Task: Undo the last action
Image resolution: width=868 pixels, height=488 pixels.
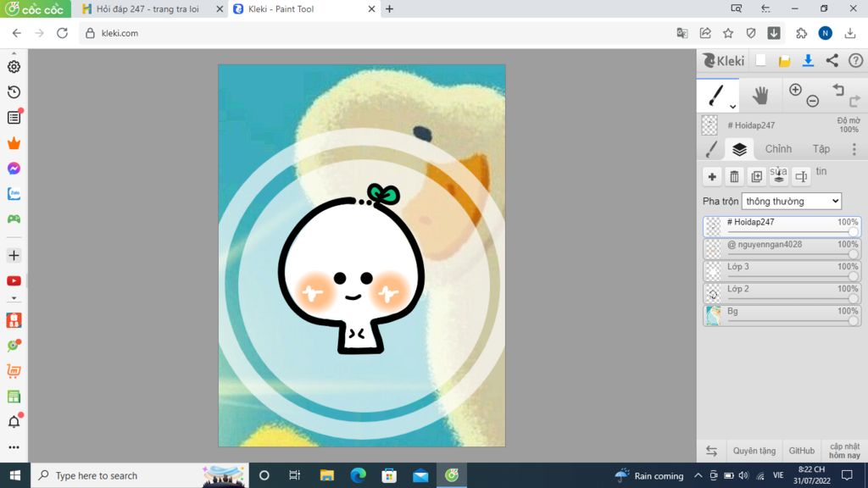Action: [x=838, y=90]
